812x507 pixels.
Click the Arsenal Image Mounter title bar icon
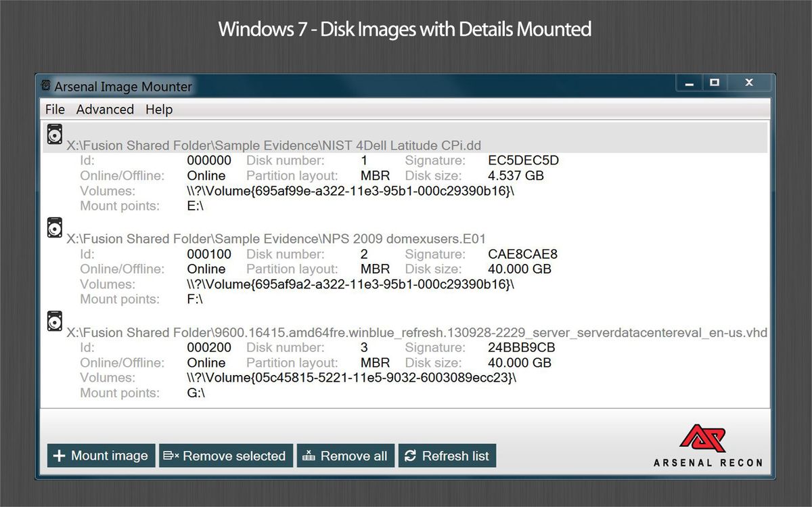pyautogui.click(x=45, y=86)
